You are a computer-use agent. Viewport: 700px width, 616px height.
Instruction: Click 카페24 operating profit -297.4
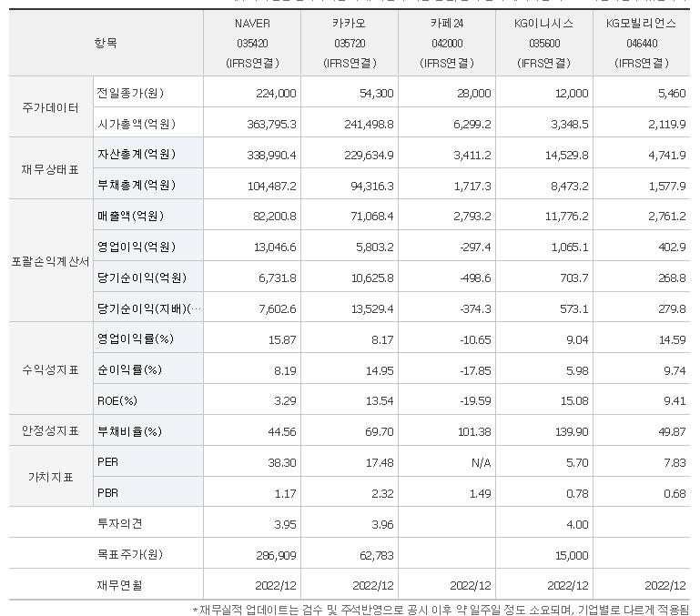point(475,247)
